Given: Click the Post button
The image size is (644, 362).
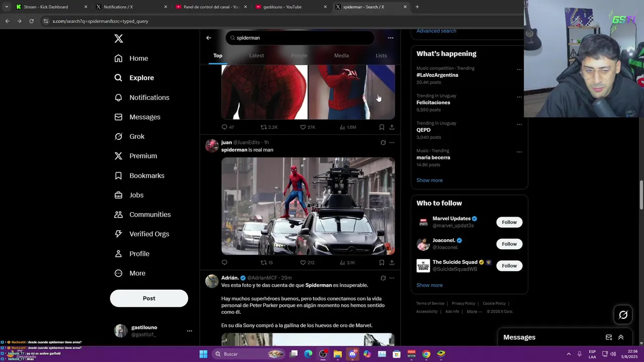Looking at the screenshot, I should (149, 298).
